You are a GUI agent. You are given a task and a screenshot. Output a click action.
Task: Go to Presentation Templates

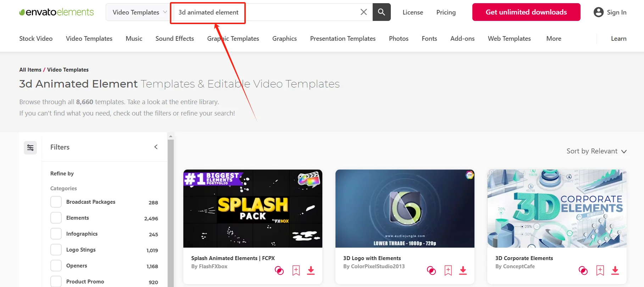pyautogui.click(x=343, y=39)
